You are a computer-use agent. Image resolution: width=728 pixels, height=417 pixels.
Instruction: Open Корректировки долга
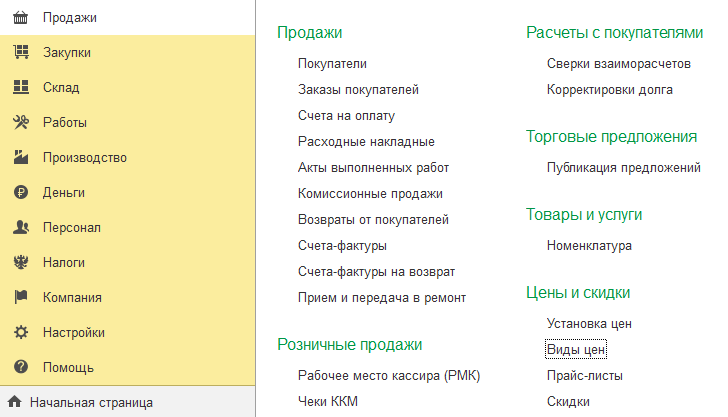pyautogui.click(x=610, y=90)
